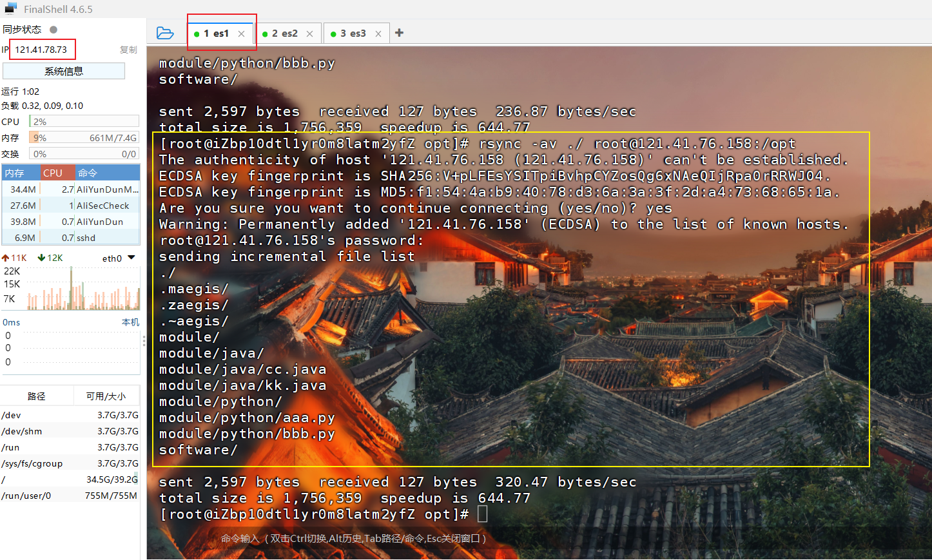Screen dimensions: 932x560
Task: Click the 路径 column header
Action: 36,396
